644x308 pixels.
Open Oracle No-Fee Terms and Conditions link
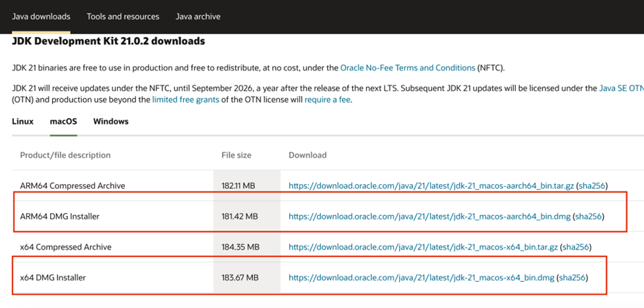[408, 68]
